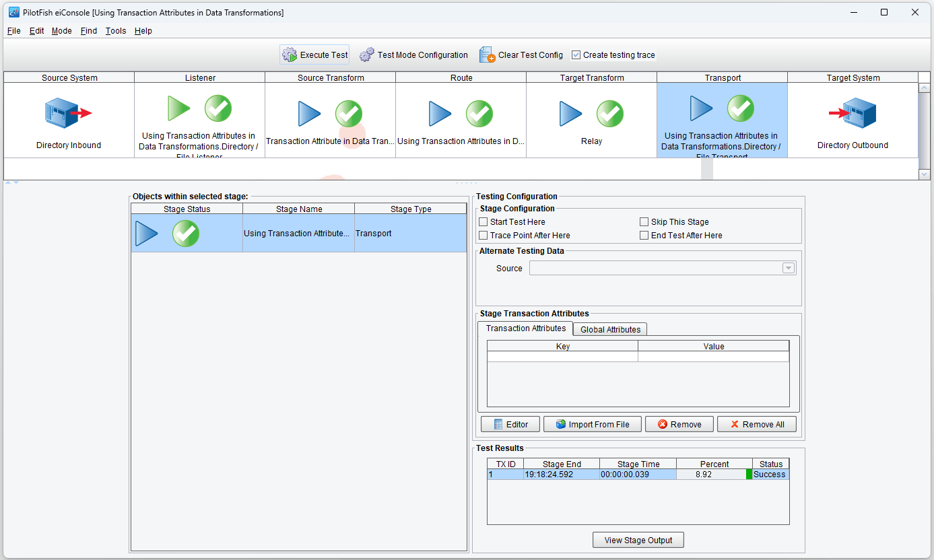
Task: Click the Stage Type column header
Action: 411,209
